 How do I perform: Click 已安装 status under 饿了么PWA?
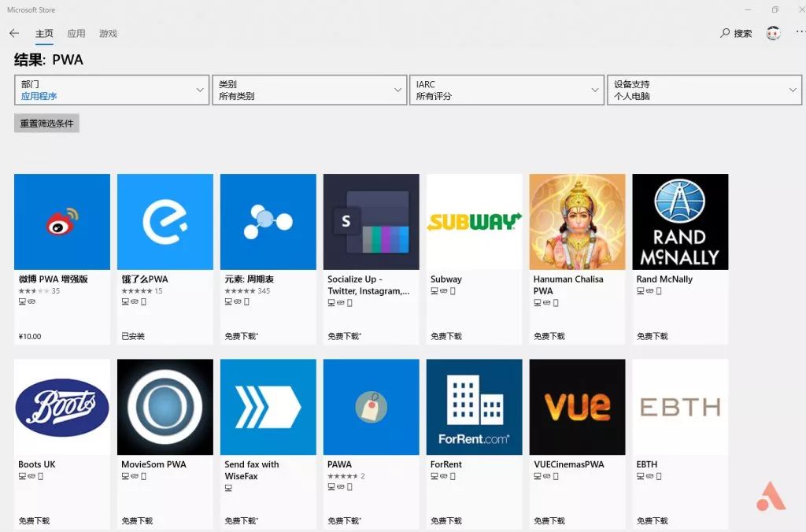(133, 336)
